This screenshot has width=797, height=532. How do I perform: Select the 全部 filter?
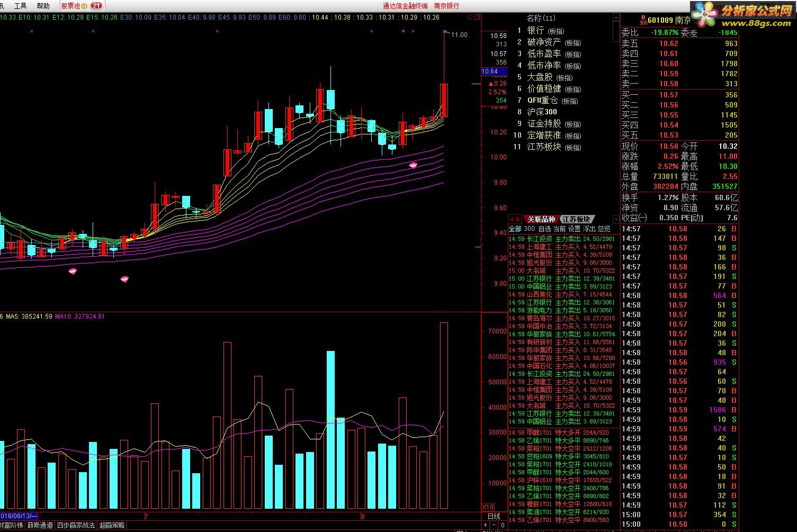[515, 229]
